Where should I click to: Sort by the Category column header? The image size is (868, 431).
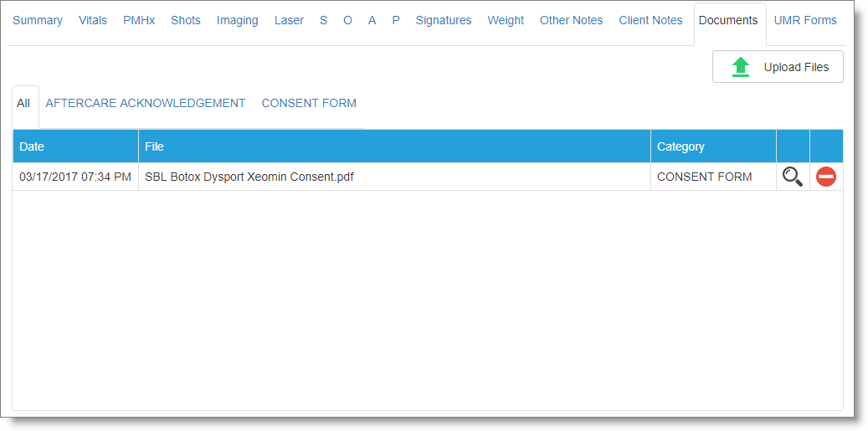point(713,146)
